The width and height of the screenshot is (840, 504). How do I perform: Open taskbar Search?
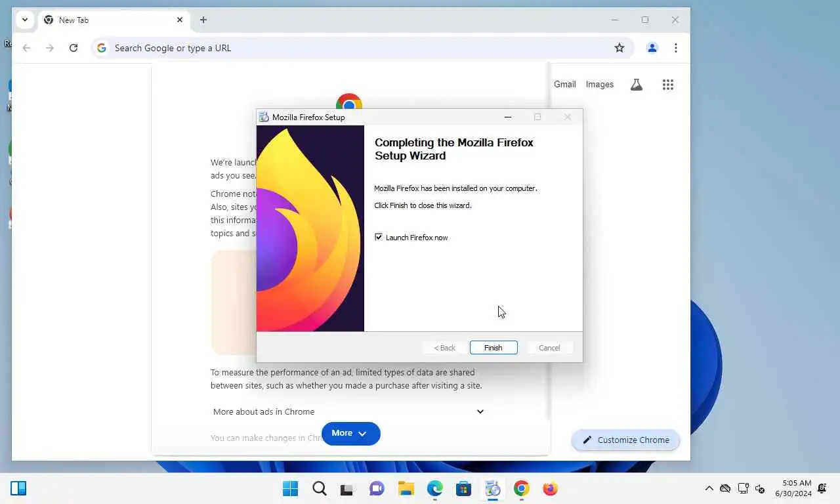pyautogui.click(x=320, y=489)
